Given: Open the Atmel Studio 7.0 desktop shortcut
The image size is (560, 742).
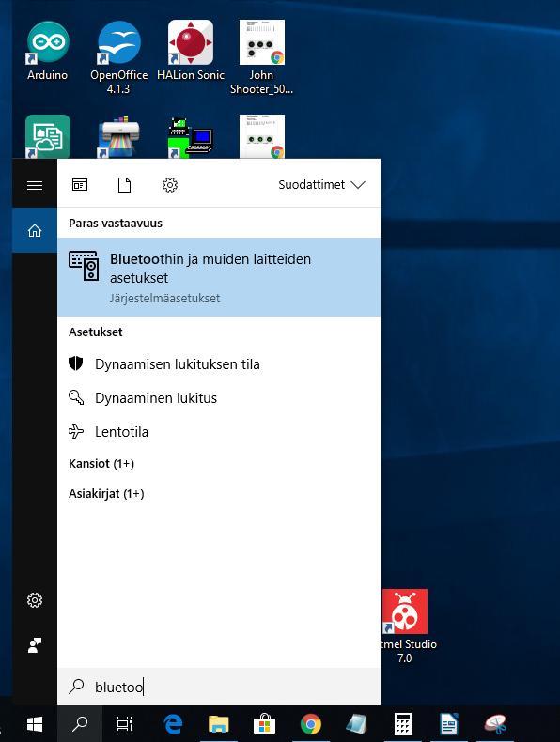Looking at the screenshot, I should (406, 626).
